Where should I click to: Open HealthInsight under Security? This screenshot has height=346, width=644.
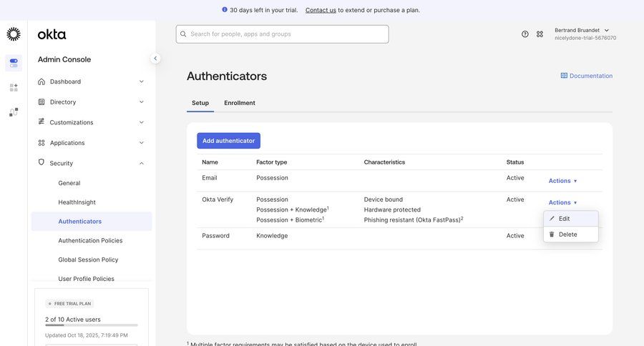tap(77, 202)
